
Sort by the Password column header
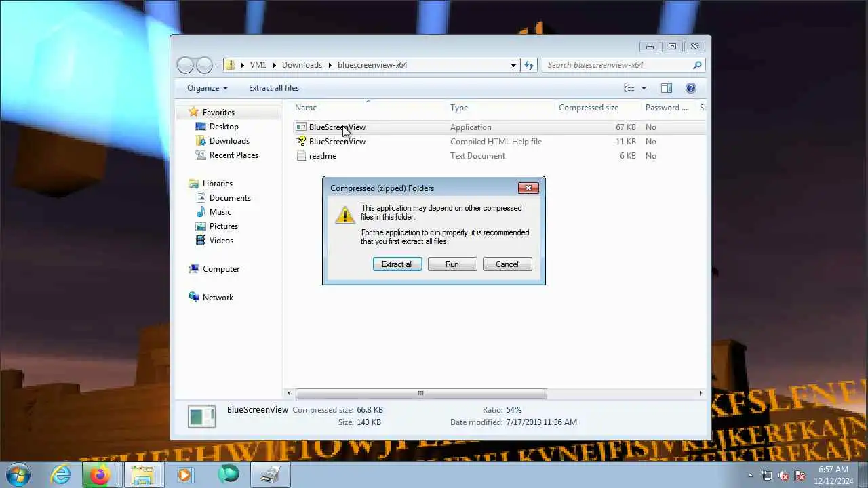tap(668, 108)
